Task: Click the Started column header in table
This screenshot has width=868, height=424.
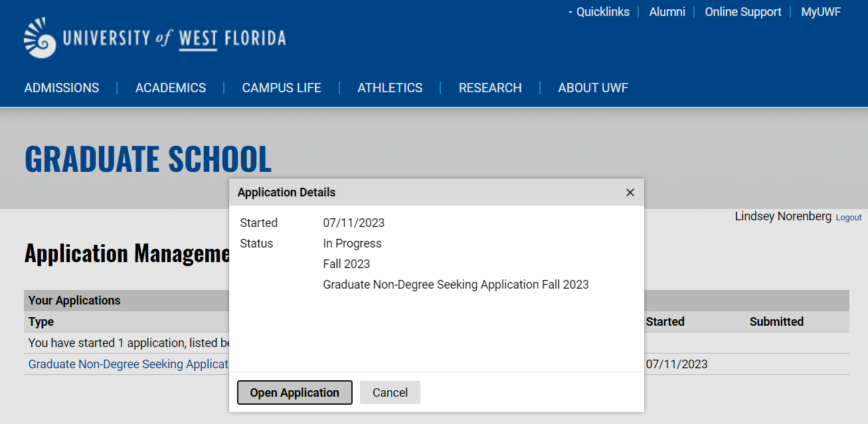Action: click(665, 322)
